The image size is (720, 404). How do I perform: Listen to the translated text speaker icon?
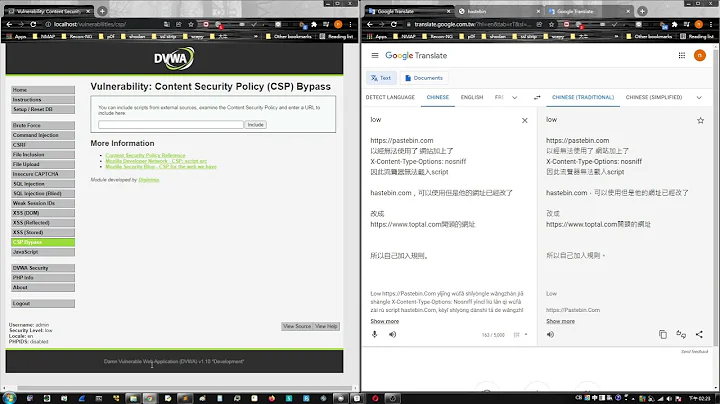click(550, 334)
